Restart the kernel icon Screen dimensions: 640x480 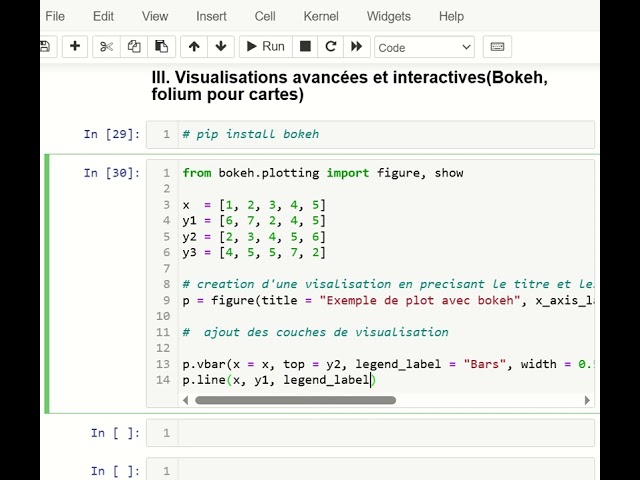(x=331, y=47)
